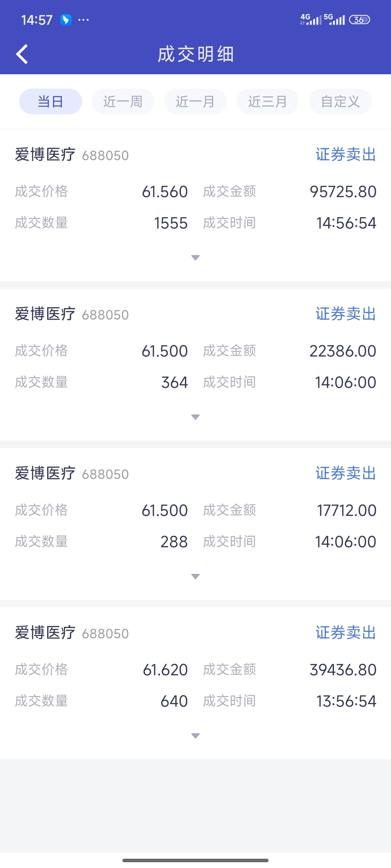Expand the 14:56:54 trade details

(x=195, y=258)
